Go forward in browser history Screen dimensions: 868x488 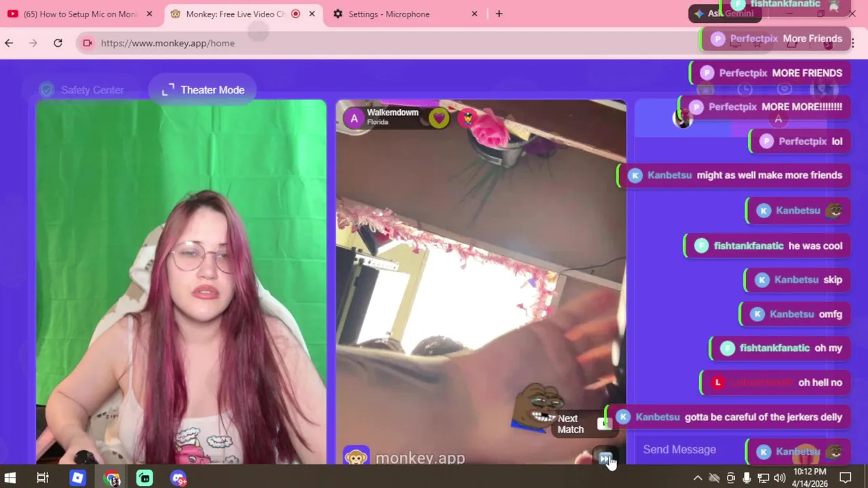tap(33, 43)
